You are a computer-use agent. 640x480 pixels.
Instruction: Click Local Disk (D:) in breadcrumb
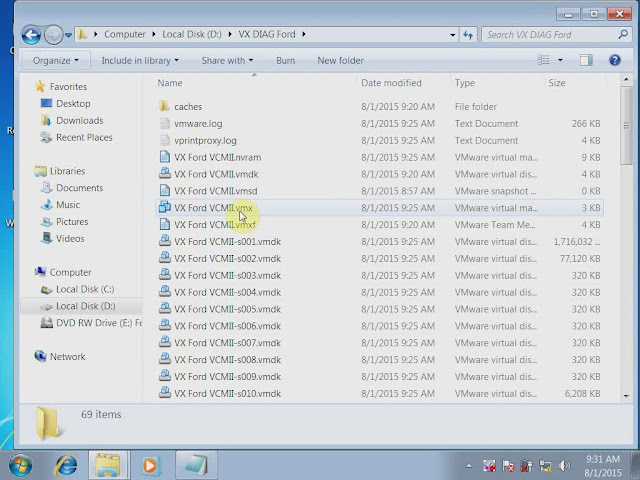pos(192,34)
